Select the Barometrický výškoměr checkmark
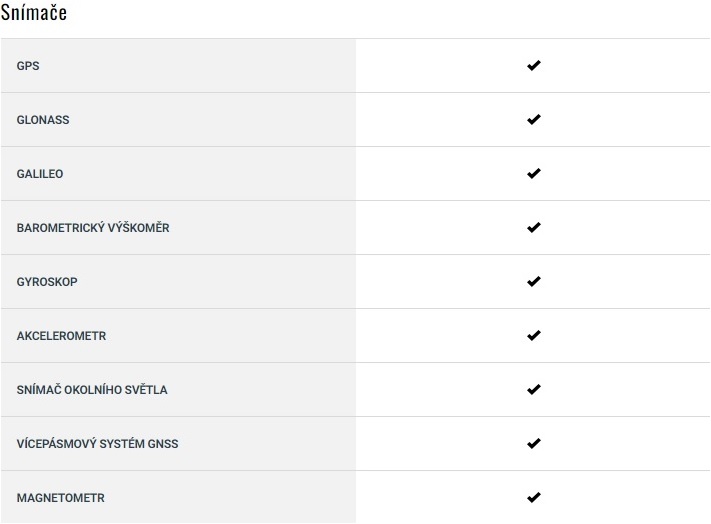 [x=533, y=228]
